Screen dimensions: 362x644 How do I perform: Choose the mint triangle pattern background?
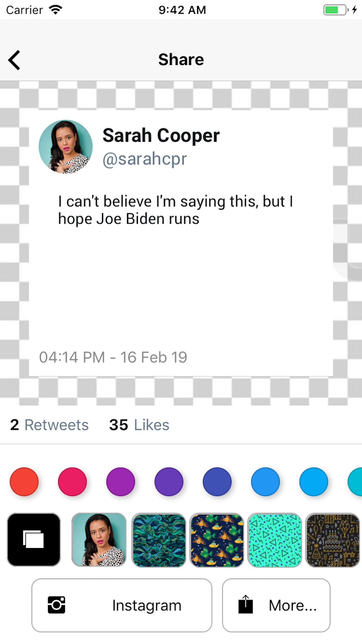pyautogui.click(x=275, y=540)
